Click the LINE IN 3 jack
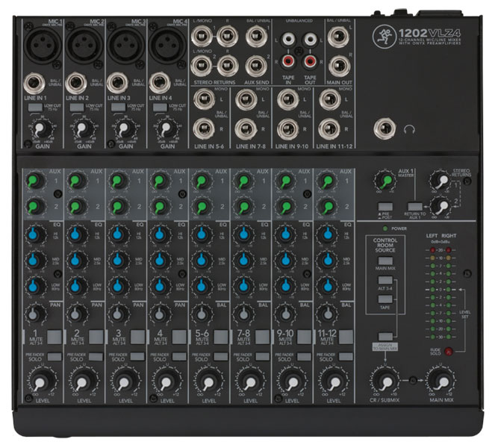This screenshot has height=448, width=495. tap(118, 83)
